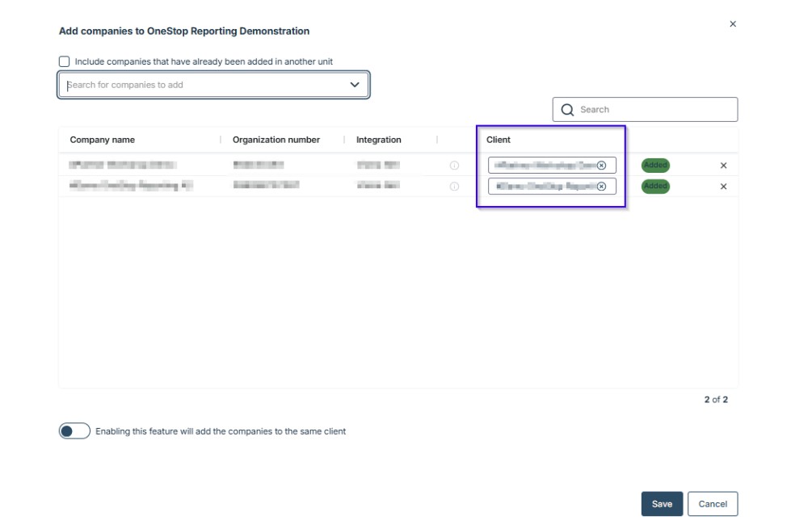Clear the client field in the second row
This screenshot has width=812, height=529.
click(601, 187)
